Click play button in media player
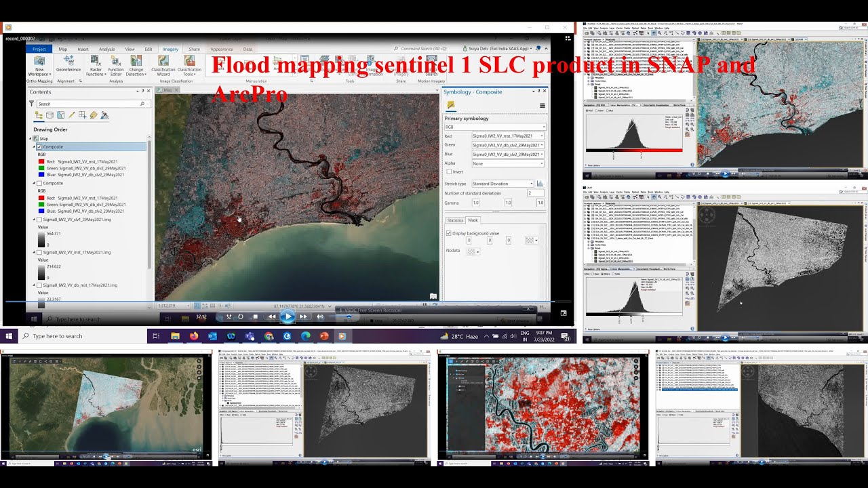 click(288, 317)
